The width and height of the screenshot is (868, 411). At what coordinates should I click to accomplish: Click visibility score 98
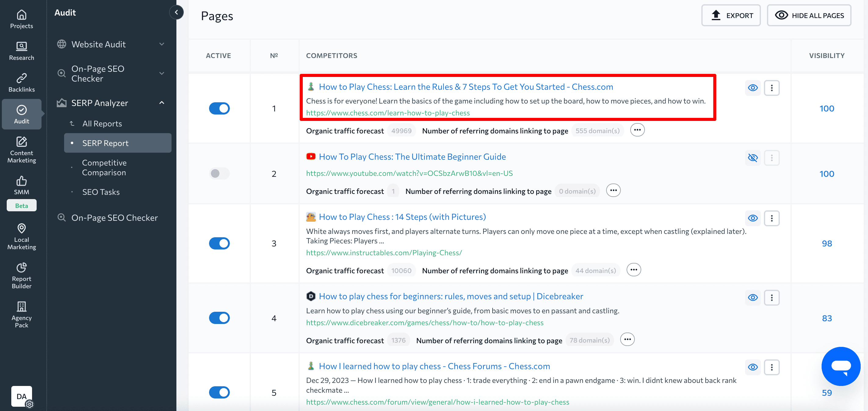[x=826, y=243]
